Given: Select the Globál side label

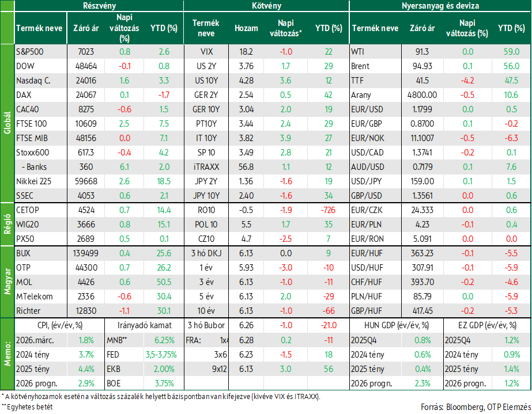Looking at the screenshot, I should tap(7, 123).
